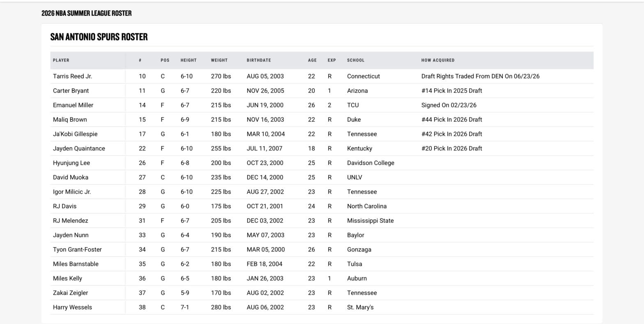Click the UNLV school cell

[354, 177]
